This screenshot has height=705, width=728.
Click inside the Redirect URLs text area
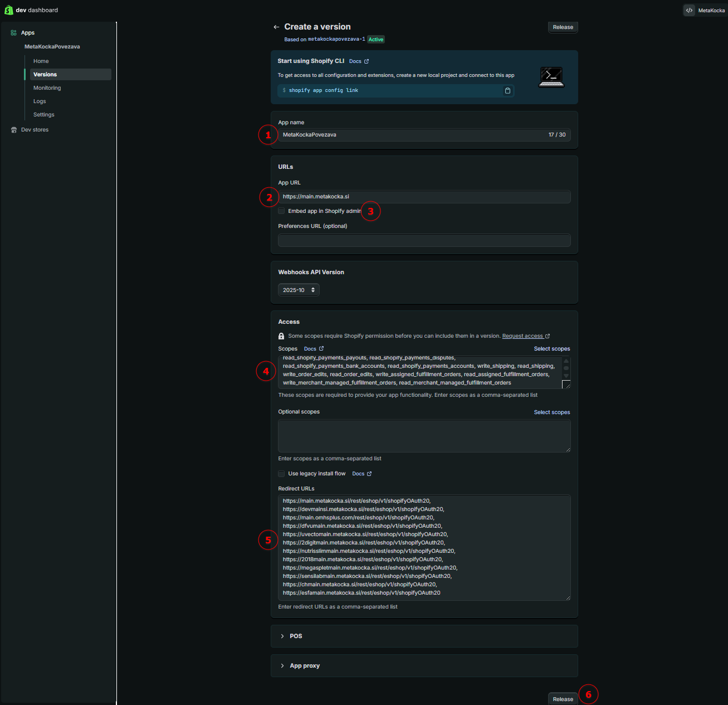pos(424,547)
